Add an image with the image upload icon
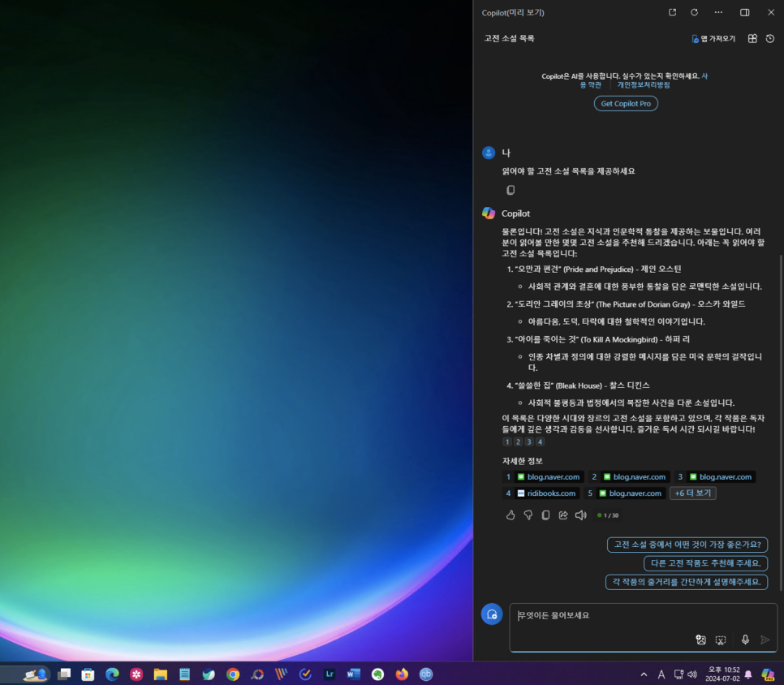This screenshot has height=685, width=784. click(700, 640)
